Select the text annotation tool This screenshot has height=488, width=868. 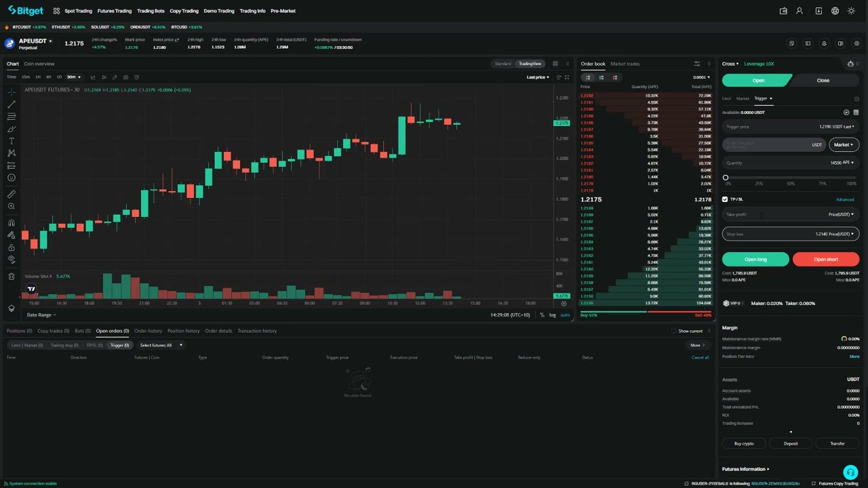pyautogui.click(x=12, y=141)
